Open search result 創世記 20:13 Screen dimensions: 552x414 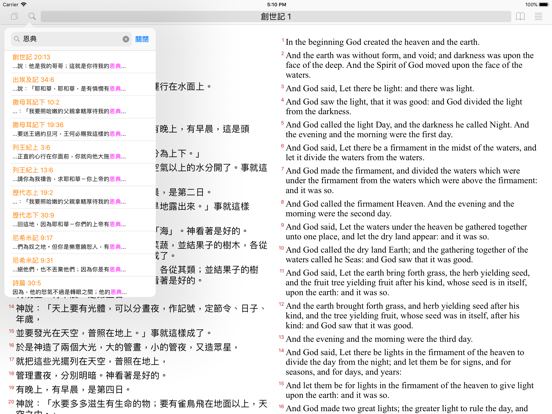point(80,62)
